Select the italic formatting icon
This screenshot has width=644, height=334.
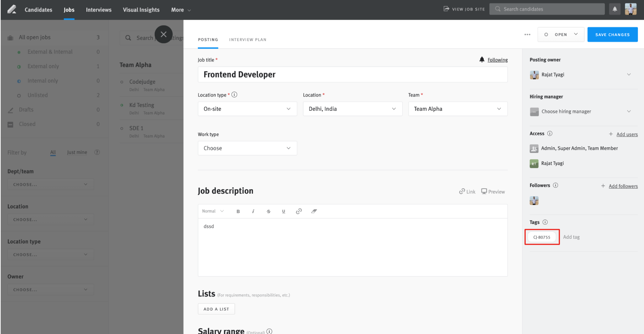pyautogui.click(x=253, y=211)
